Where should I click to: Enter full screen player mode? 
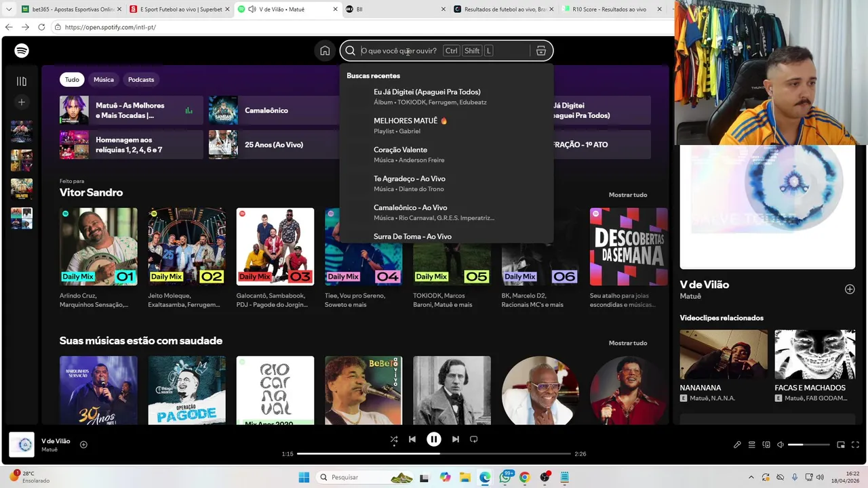point(856,445)
